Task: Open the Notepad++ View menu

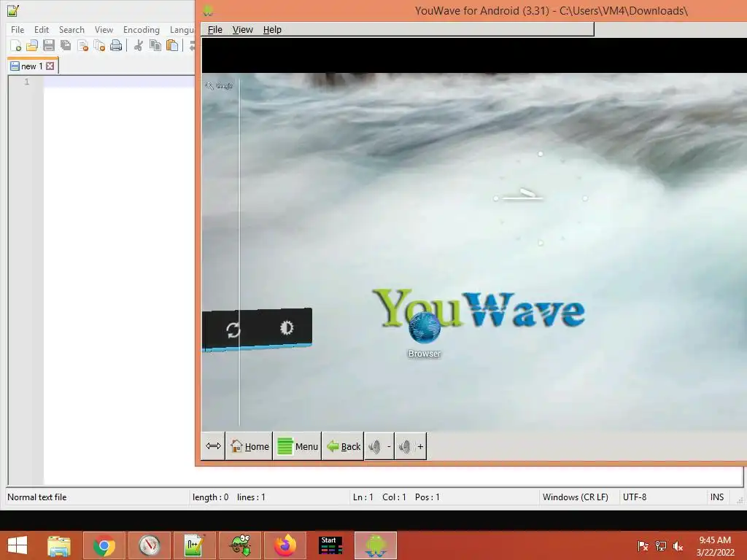Action: [104, 29]
